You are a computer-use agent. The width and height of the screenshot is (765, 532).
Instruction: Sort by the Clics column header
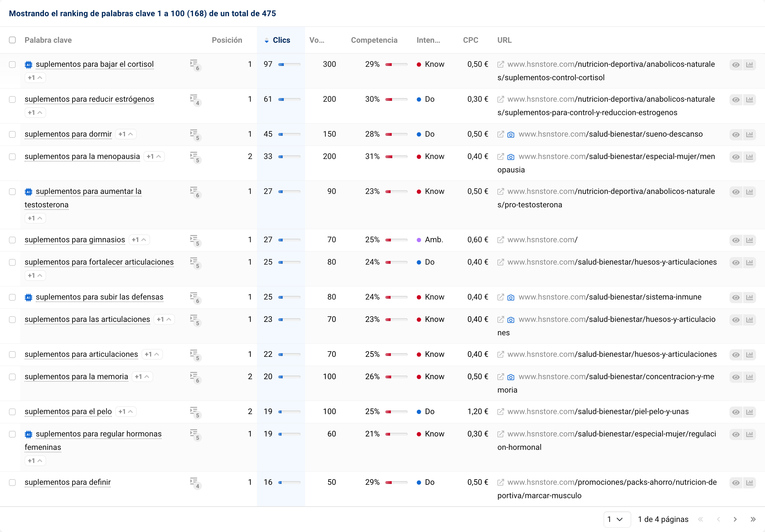point(281,40)
